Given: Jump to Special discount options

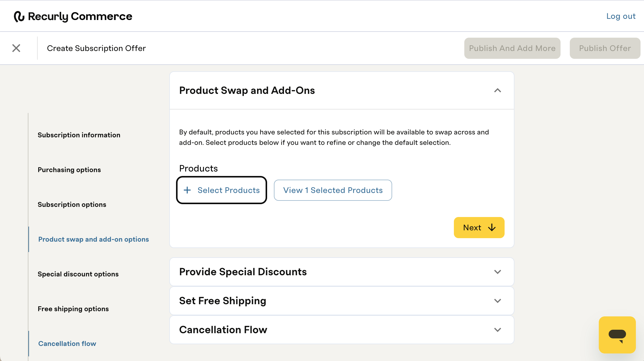Looking at the screenshot, I should 78,274.
